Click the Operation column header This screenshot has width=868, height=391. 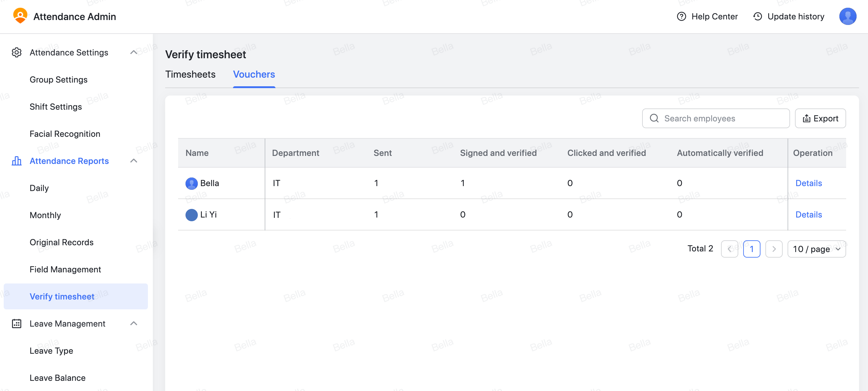coord(813,153)
